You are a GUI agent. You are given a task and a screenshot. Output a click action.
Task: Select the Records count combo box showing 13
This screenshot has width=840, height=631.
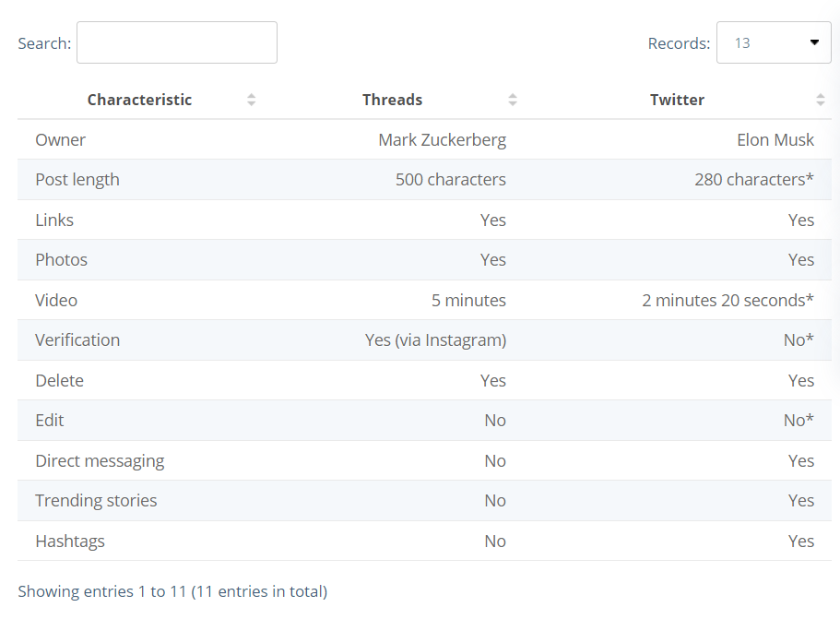point(774,42)
